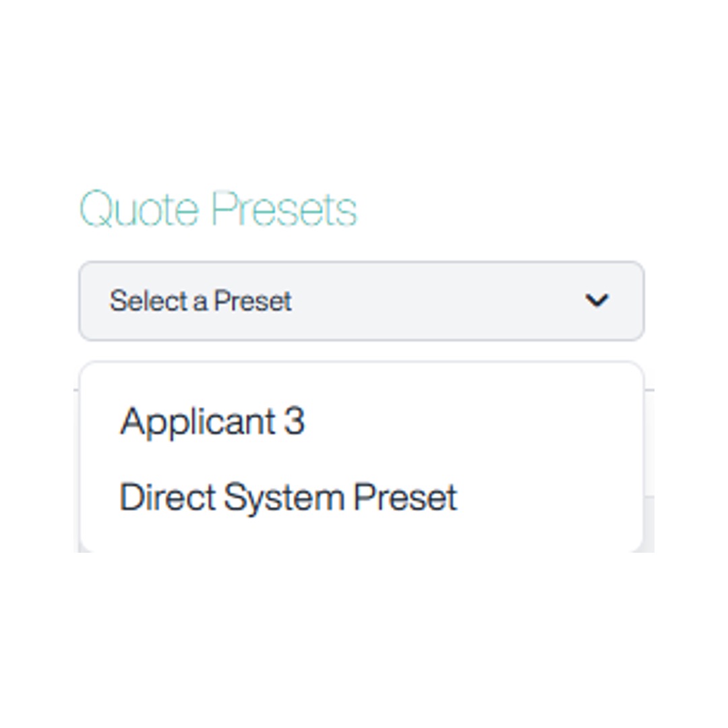Select the Direct System Preset option
Viewport: 728px width, 728px height.
289,497
